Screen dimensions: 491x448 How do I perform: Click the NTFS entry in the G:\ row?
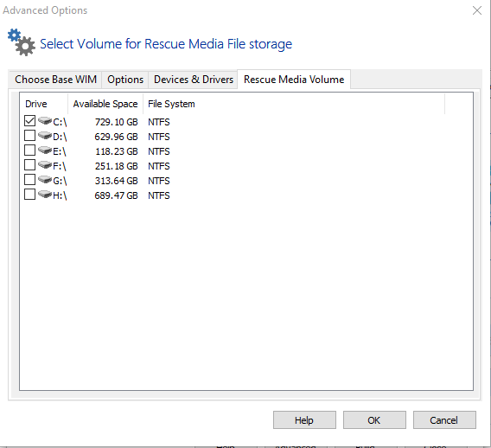(x=159, y=181)
